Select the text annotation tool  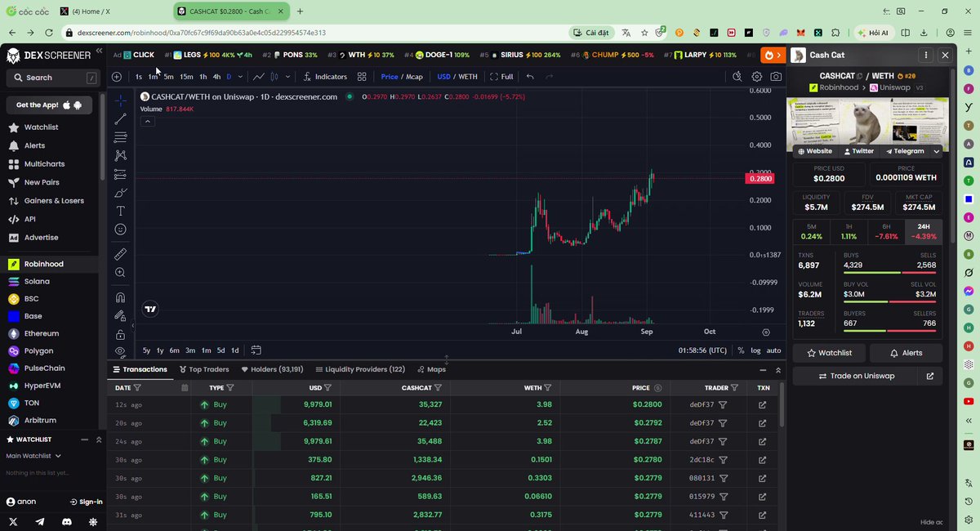pos(121,211)
